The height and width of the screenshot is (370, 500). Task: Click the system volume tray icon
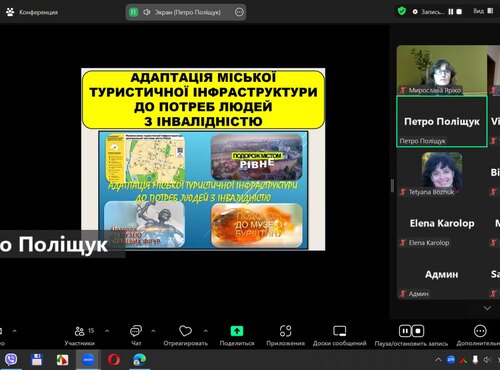tap(487, 360)
